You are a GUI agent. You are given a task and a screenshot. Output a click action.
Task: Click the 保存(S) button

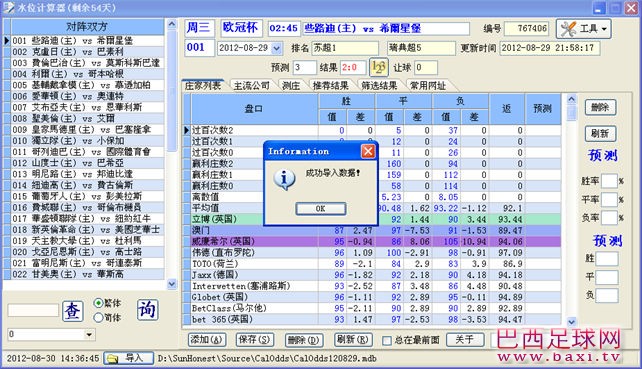tap(255, 340)
